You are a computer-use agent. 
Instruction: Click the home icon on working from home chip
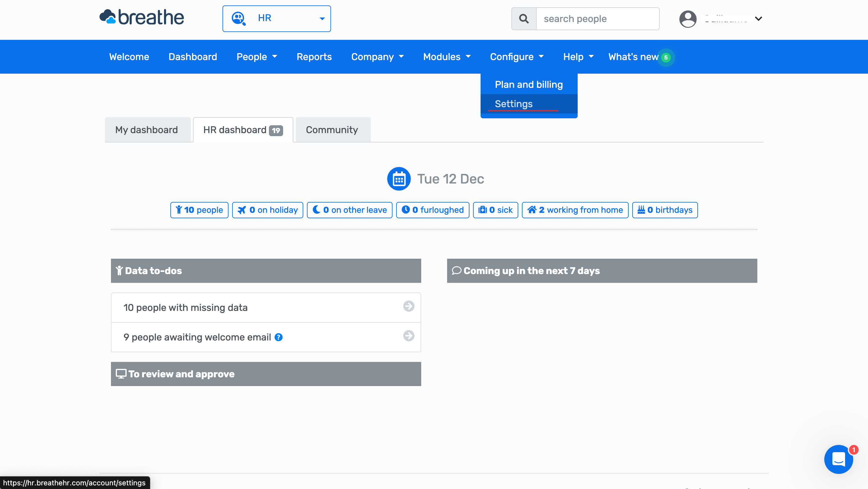pyautogui.click(x=532, y=210)
